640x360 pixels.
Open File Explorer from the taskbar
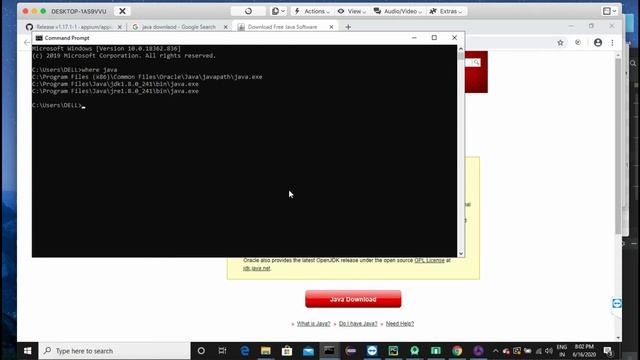[266, 351]
